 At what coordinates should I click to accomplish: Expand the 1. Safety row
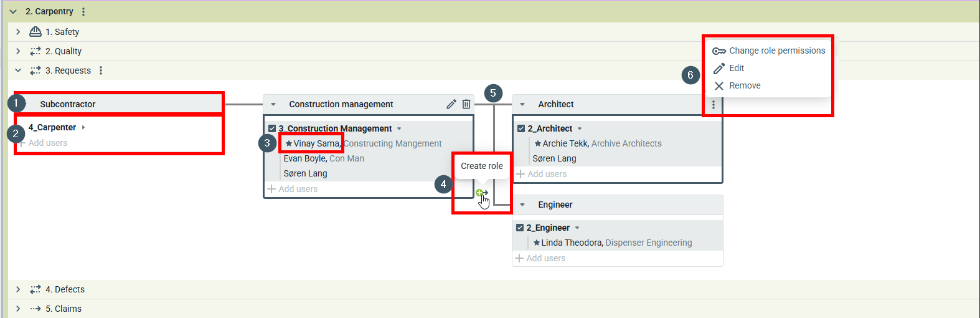(18, 32)
